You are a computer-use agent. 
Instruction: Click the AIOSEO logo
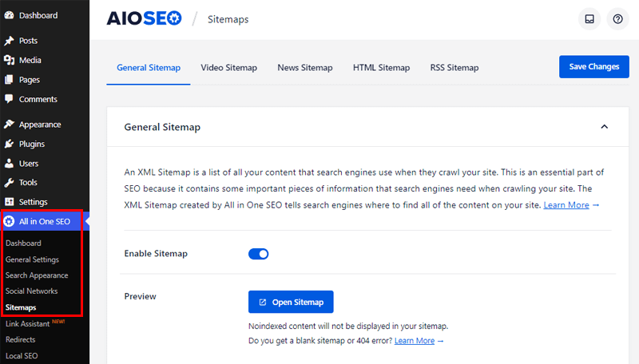coord(145,18)
